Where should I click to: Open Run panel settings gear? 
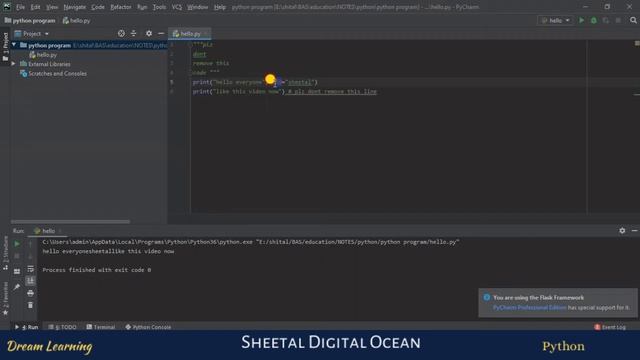point(622,231)
